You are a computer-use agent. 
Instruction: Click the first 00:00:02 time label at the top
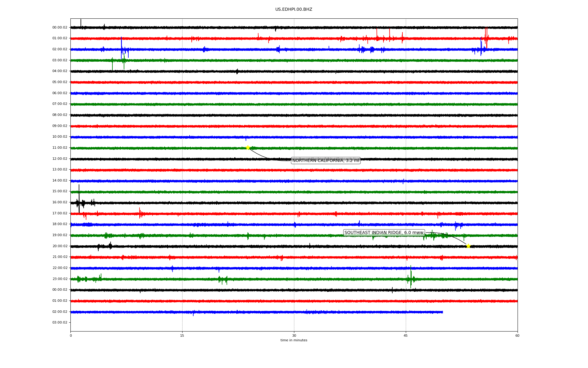pos(60,28)
